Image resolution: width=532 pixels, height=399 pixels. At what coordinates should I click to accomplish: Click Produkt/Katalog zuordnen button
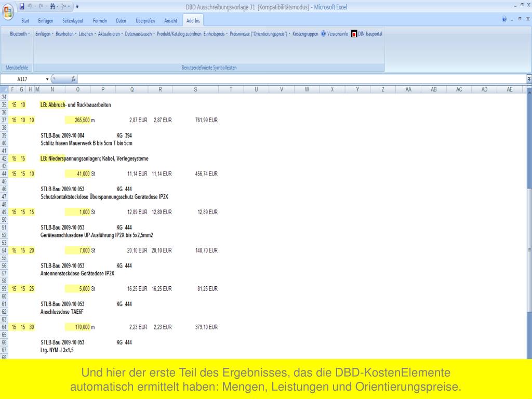[179, 34]
